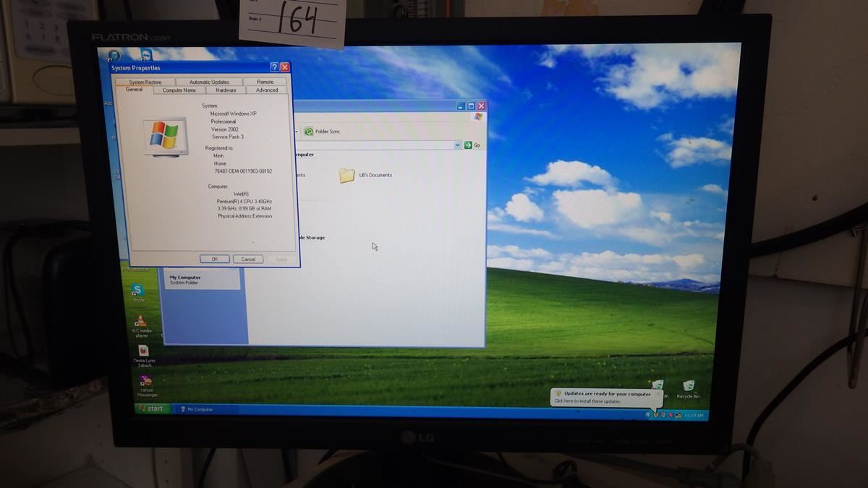
Task: Close the System Properties dialog
Action: (x=285, y=67)
